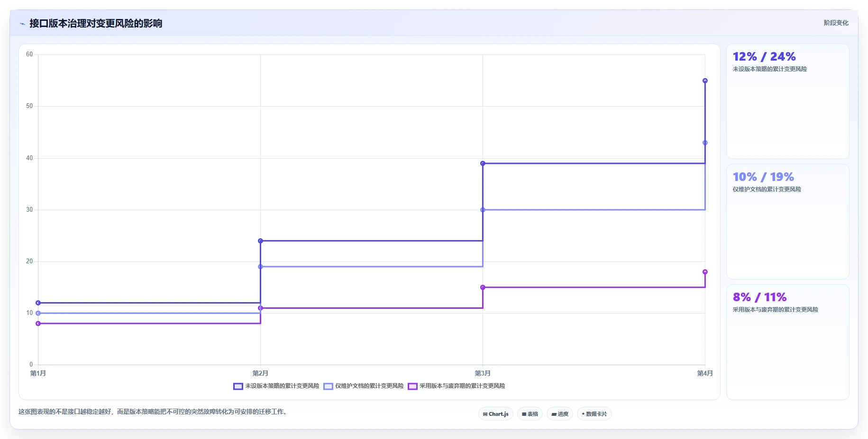Click the purple point at 18 in 第4月
The height and width of the screenshot is (439, 868).
[x=705, y=272]
